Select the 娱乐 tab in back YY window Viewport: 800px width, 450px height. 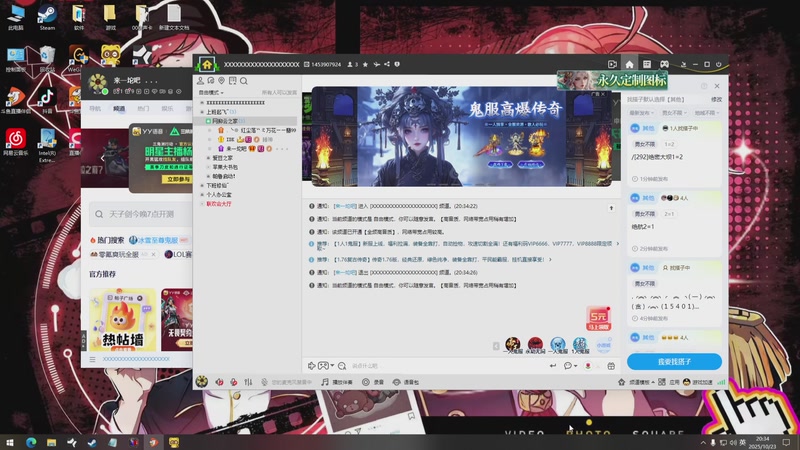[167, 109]
